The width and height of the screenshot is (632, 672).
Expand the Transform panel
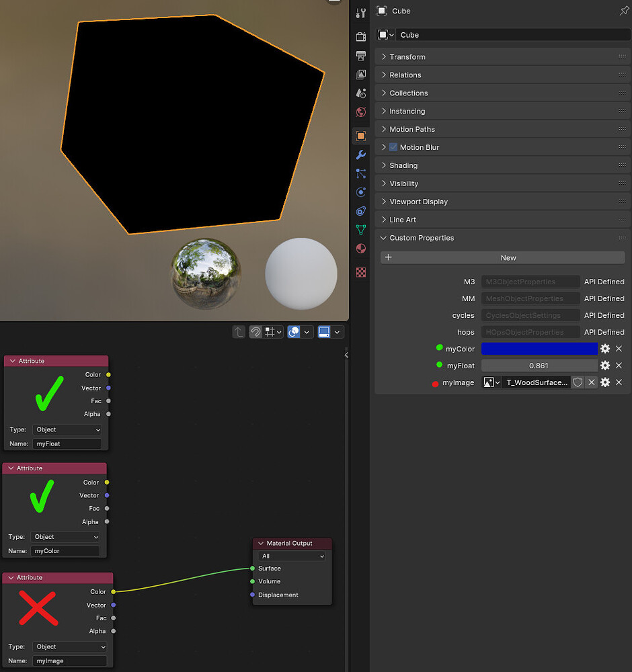click(502, 56)
